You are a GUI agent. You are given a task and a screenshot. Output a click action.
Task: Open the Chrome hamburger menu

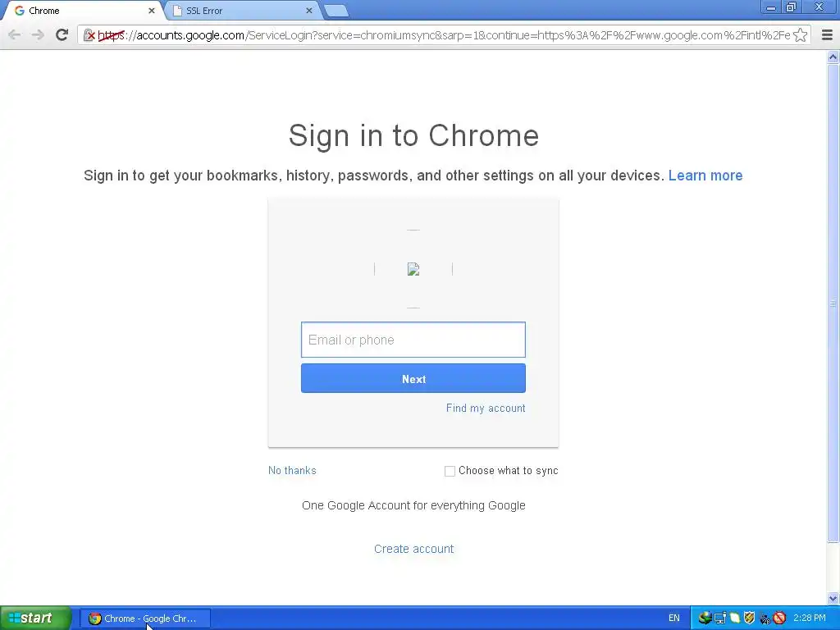click(x=827, y=35)
